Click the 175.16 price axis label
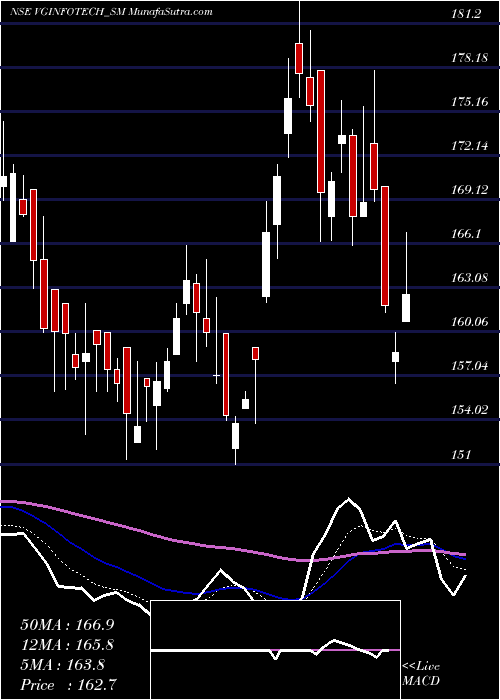The image size is (500, 700). click(469, 102)
